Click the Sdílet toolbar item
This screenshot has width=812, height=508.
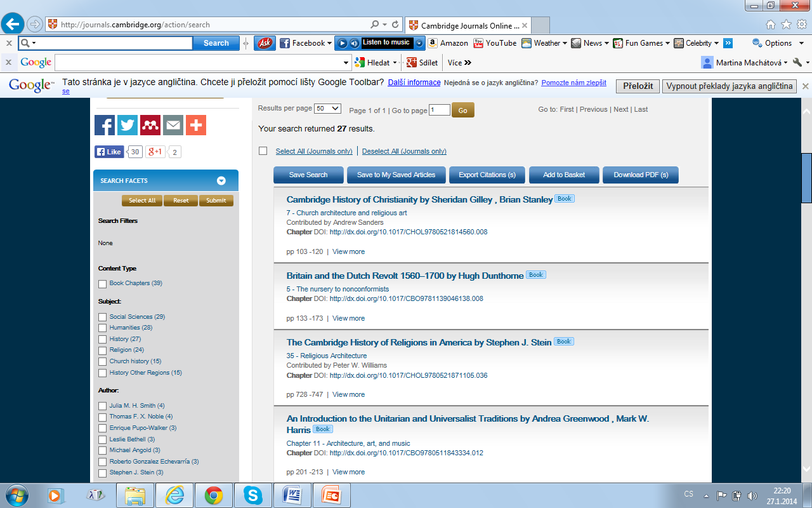click(422, 62)
